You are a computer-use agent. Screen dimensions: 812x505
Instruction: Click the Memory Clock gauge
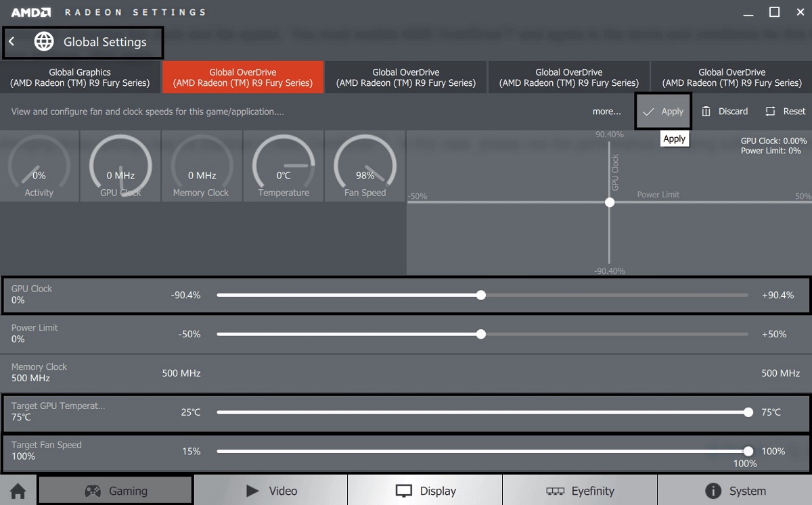click(x=202, y=166)
